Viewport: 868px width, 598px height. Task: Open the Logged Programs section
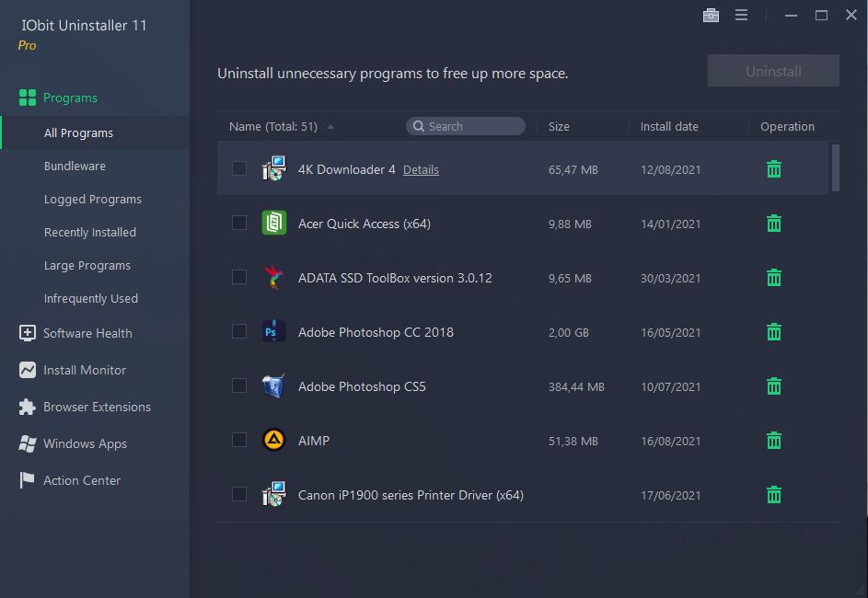tap(95, 199)
